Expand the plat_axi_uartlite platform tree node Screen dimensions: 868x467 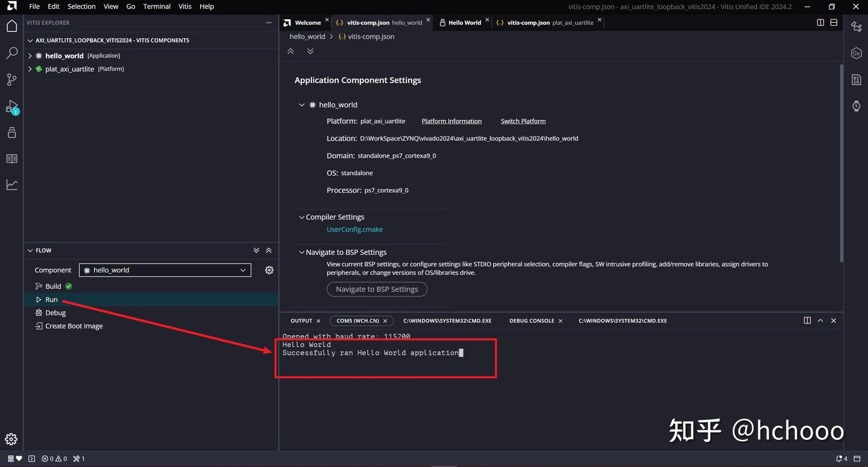(x=30, y=69)
